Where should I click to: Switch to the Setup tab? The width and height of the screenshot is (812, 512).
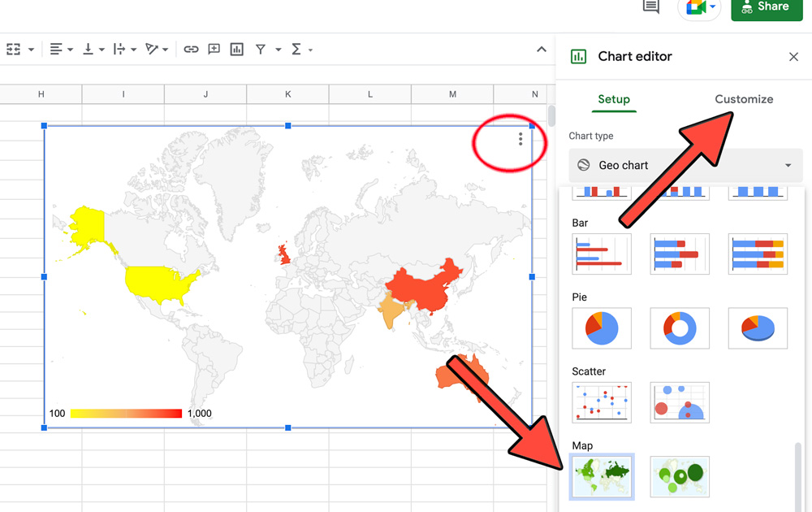(614, 99)
